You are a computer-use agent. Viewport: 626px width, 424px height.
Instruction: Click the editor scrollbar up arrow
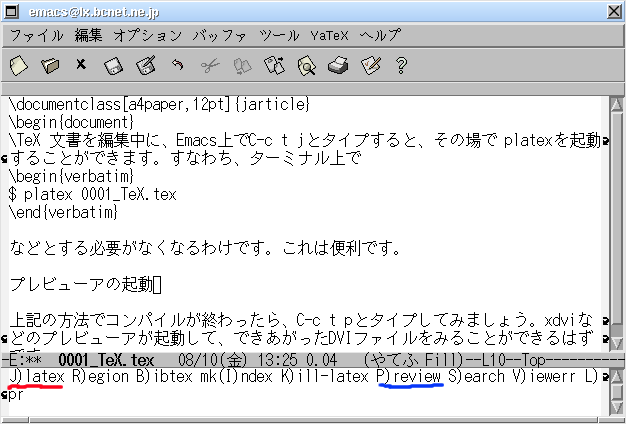[616, 105]
